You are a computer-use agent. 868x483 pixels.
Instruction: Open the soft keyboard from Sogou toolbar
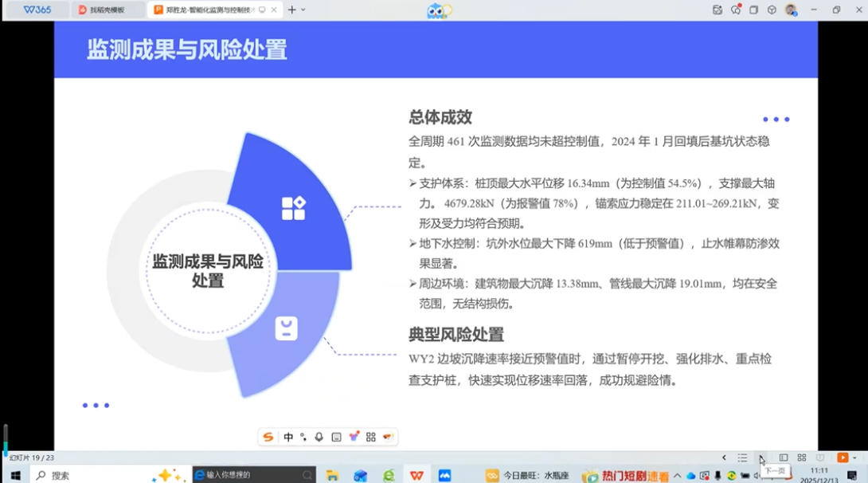[336, 437]
